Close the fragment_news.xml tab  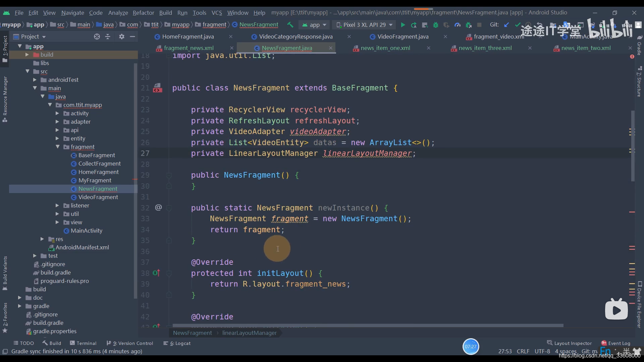232,48
